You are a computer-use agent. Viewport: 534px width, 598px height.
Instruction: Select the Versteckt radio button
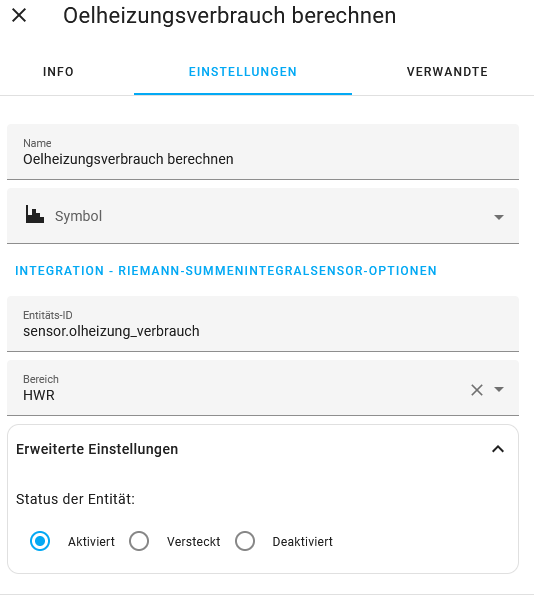[x=139, y=541]
